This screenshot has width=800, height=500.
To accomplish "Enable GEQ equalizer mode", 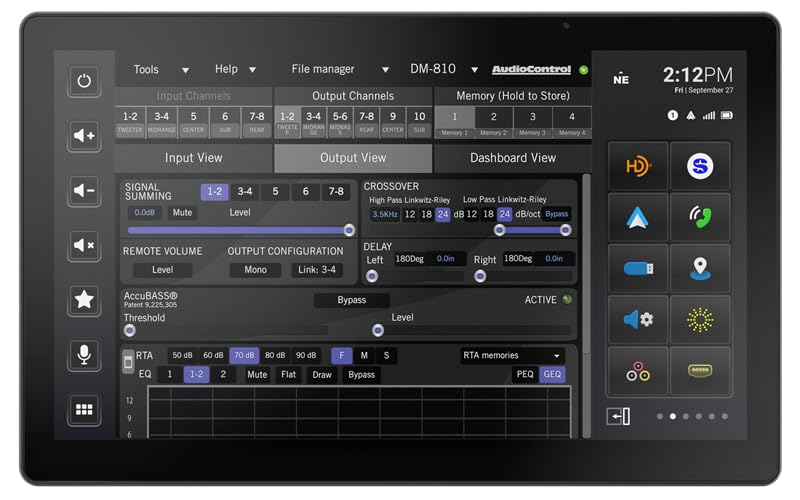I will pyautogui.click(x=552, y=375).
